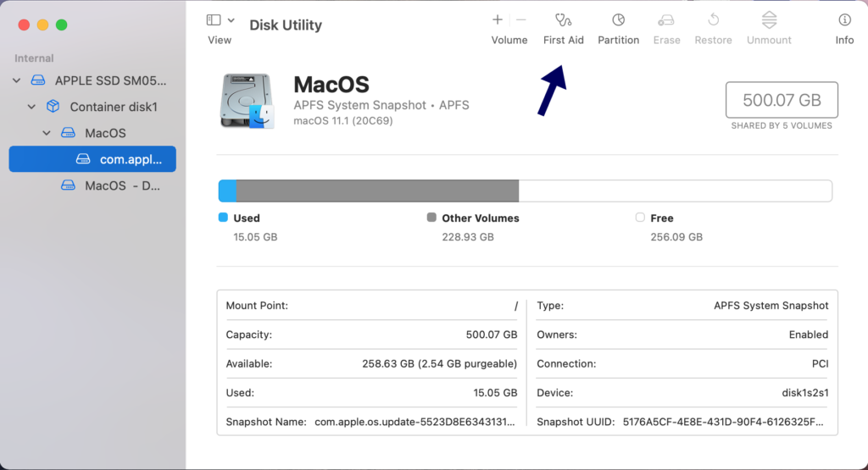Click the disk usage bar
Viewport: 868px width, 470px height.
526,191
